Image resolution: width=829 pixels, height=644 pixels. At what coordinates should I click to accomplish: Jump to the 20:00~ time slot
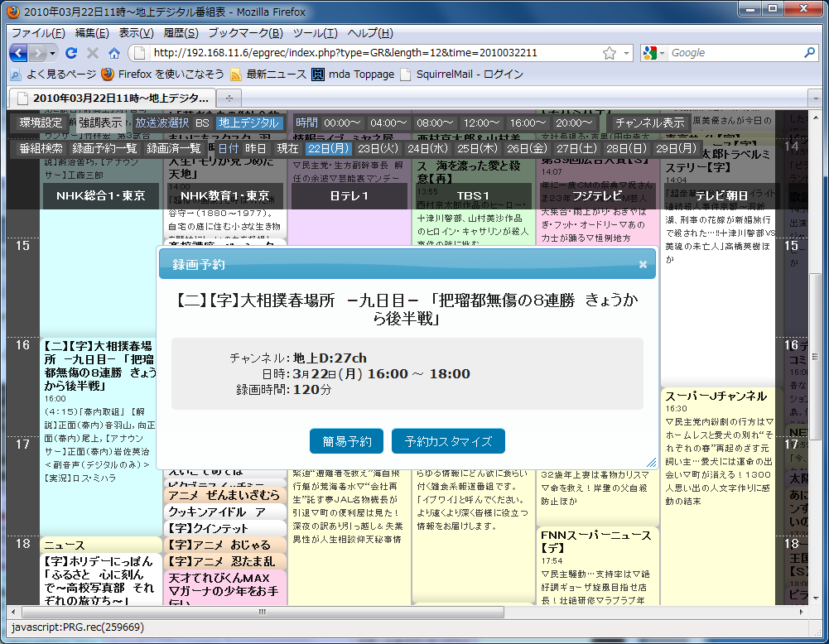[x=574, y=123]
